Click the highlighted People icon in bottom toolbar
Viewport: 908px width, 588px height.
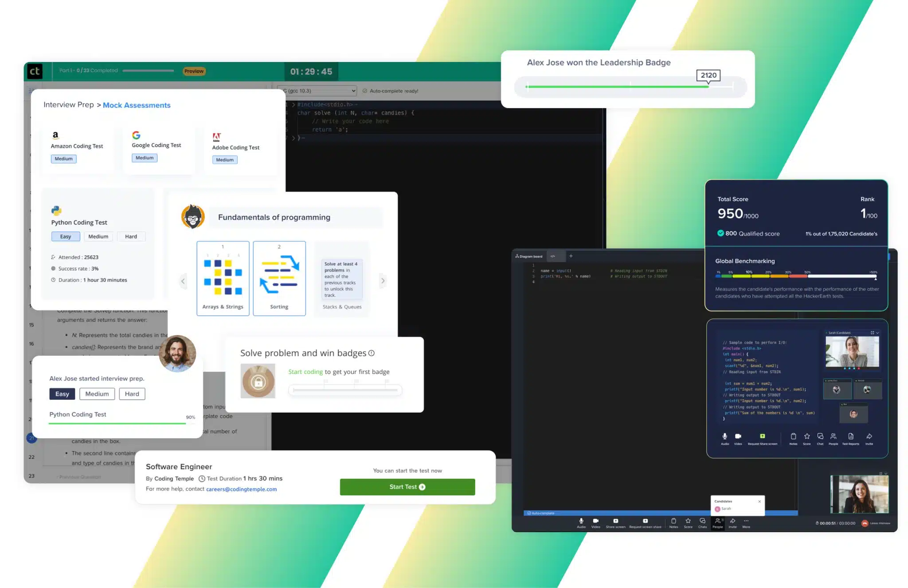coord(718,523)
